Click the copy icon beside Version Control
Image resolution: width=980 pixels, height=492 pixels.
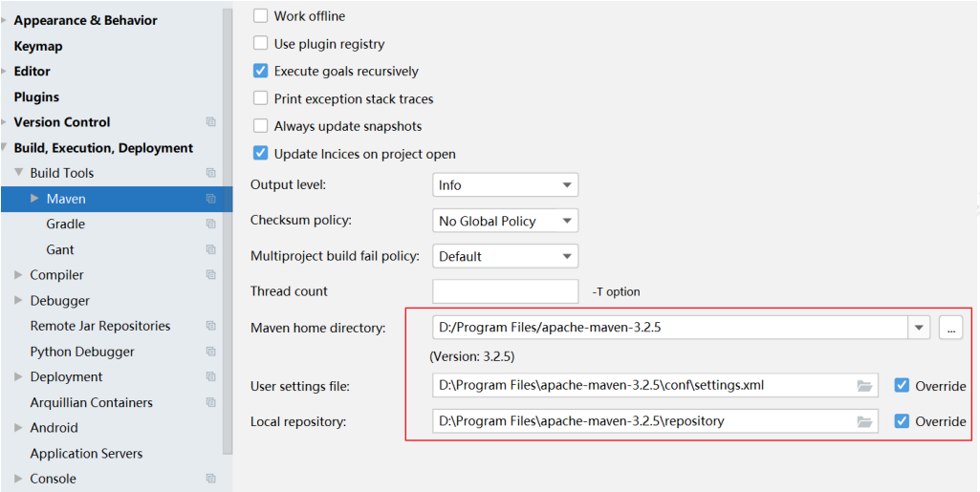[210, 122]
